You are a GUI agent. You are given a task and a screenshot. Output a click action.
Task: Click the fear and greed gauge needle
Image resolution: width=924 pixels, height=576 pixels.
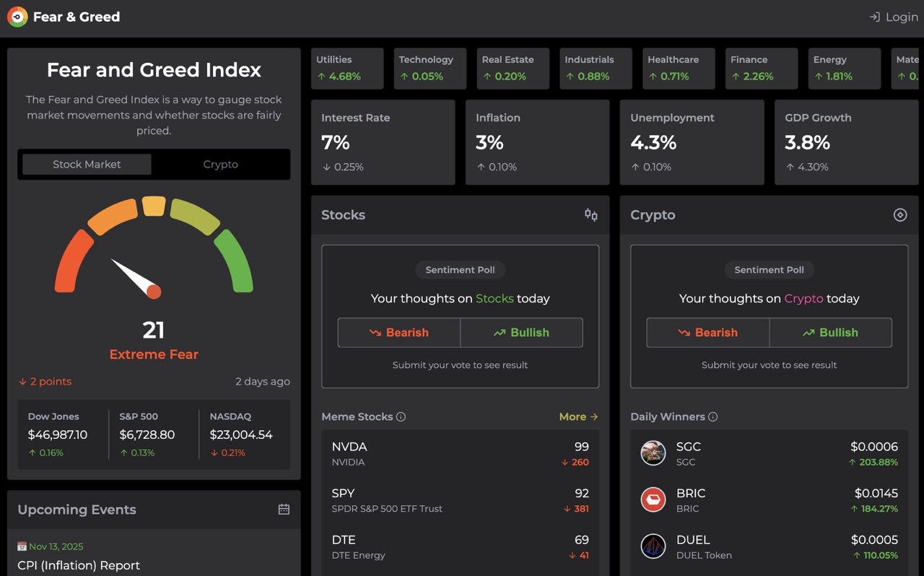coord(137,279)
